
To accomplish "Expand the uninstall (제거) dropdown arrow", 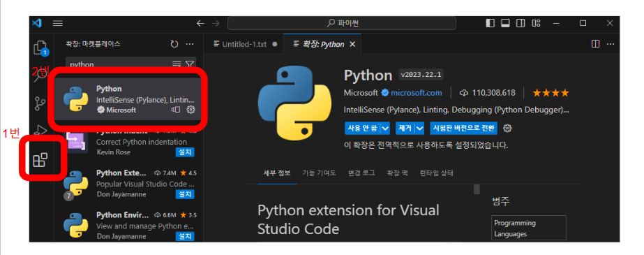I will point(419,129).
